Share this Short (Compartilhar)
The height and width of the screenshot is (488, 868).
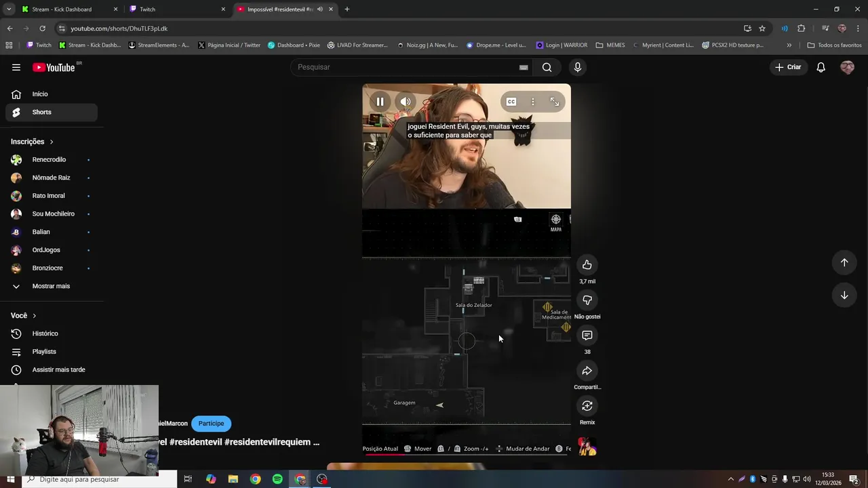[x=587, y=371]
